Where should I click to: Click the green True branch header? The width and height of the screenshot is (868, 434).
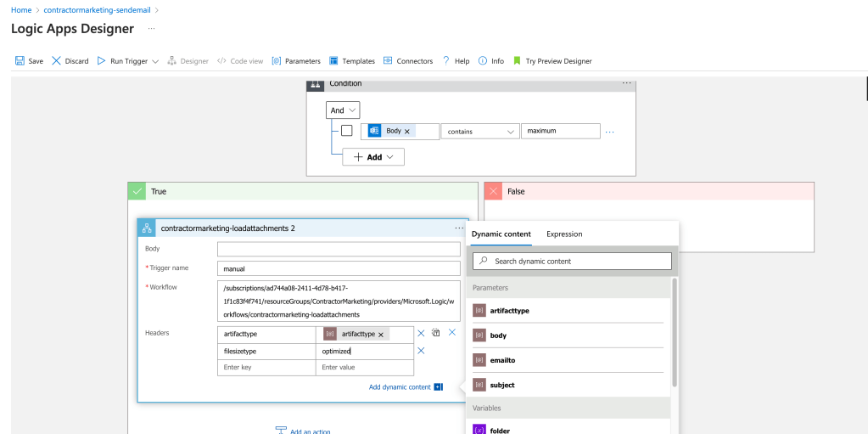pyautogui.click(x=303, y=191)
